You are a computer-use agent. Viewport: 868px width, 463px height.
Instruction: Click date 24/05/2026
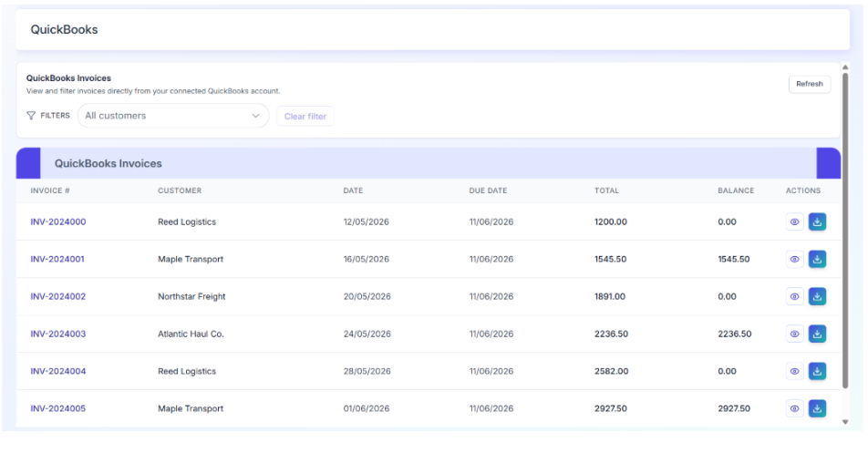367,334
